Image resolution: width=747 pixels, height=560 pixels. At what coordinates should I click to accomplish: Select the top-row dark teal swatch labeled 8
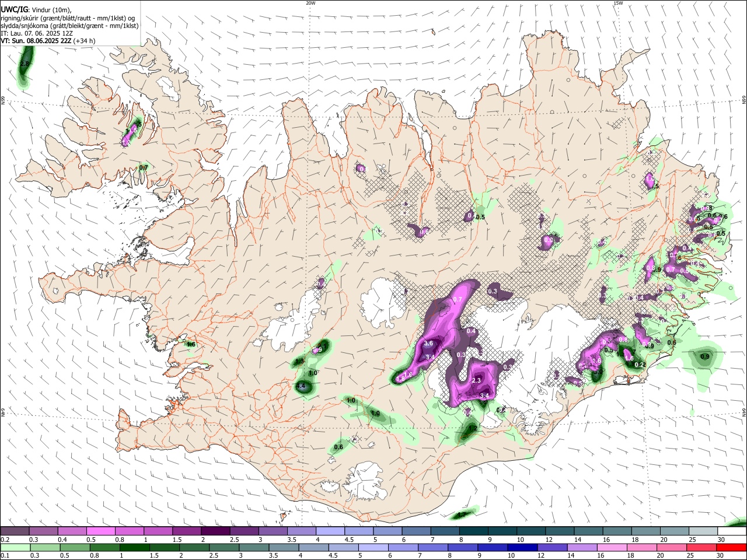(x=474, y=531)
